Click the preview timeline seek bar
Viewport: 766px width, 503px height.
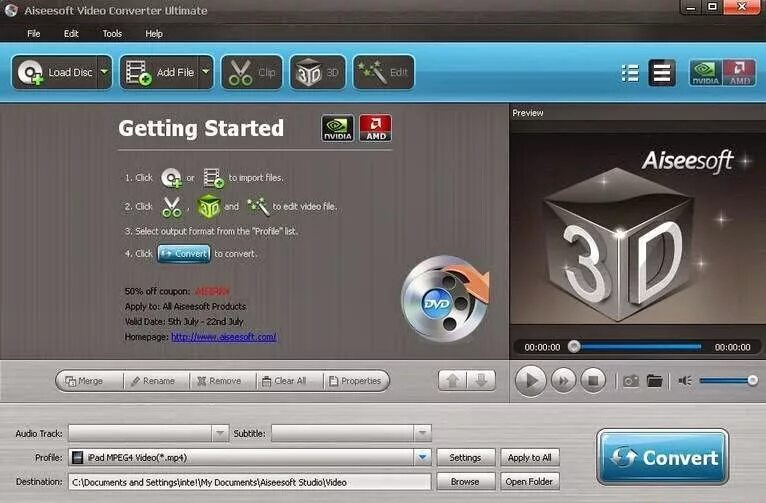click(638, 347)
